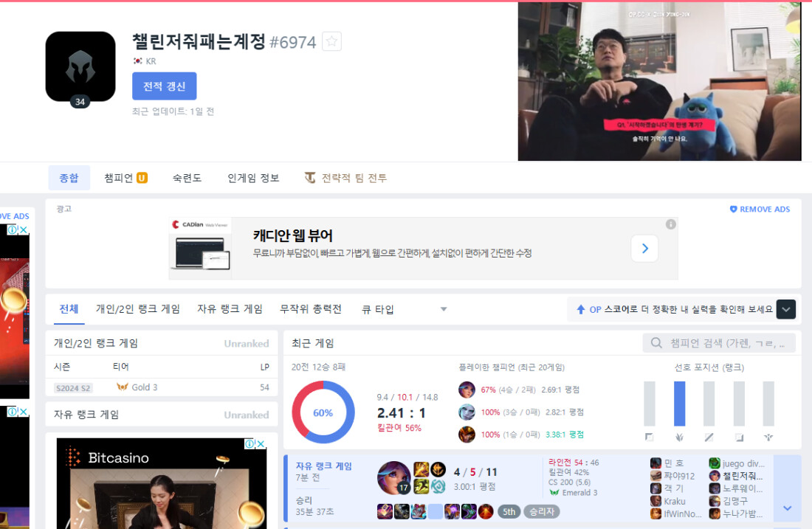This screenshot has height=529, width=812.
Task: Switch to the 챔피언 tab
Action: click(x=125, y=178)
